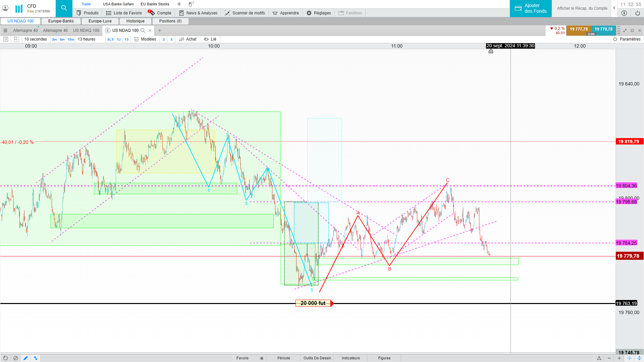
Task: Click the Ajouter des Fonds button
Action: tap(531, 8)
